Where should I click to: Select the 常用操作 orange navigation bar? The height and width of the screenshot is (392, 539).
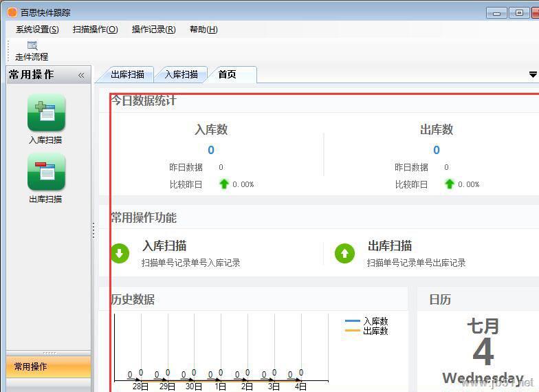[x=48, y=367]
